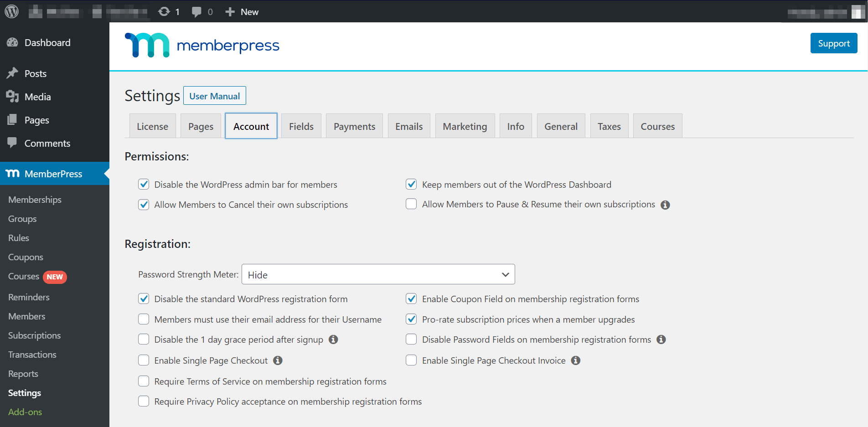Click the Support button
Screen dimensions: 868x427
pos(834,43)
